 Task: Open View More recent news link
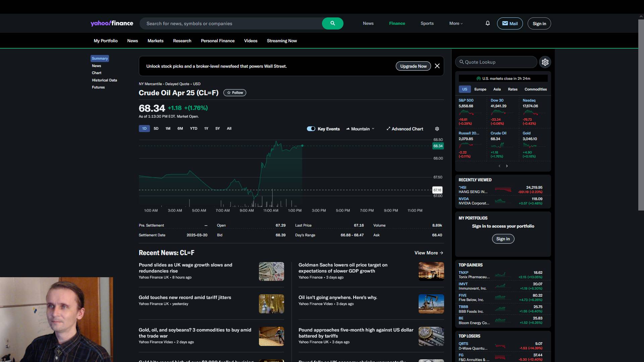[x=429, y=253]
